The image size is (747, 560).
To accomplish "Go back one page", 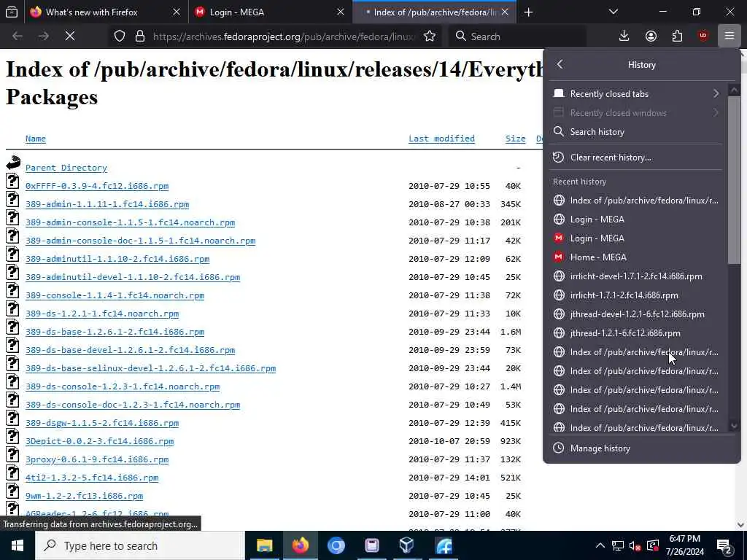I will click(18, 36).
